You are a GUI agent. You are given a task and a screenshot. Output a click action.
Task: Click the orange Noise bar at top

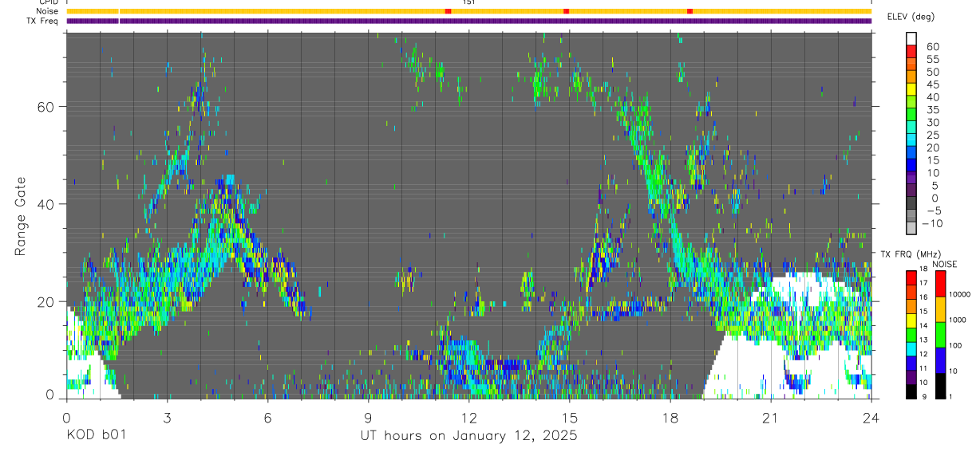(468, 11)
